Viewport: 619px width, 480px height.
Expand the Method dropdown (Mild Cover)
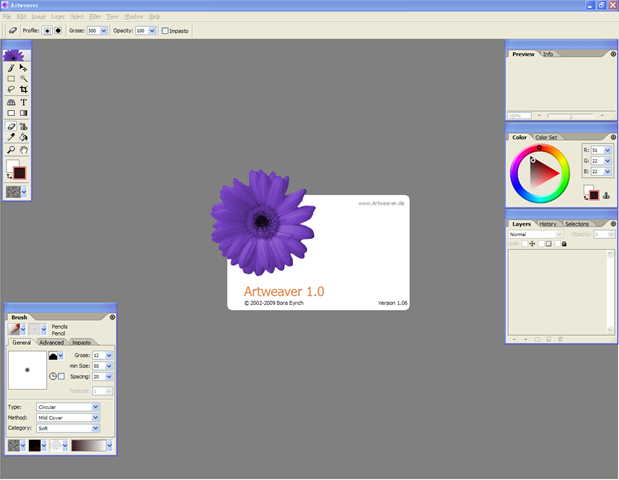click(96, 418)
